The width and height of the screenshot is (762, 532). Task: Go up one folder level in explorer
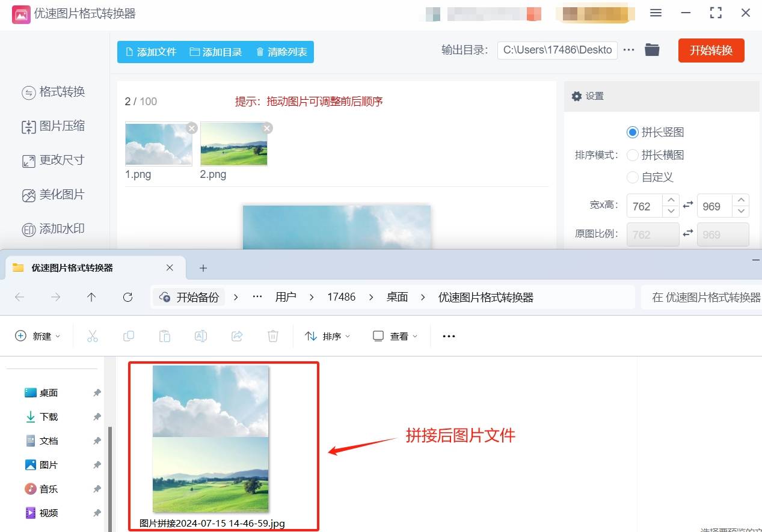coord(91,297)
